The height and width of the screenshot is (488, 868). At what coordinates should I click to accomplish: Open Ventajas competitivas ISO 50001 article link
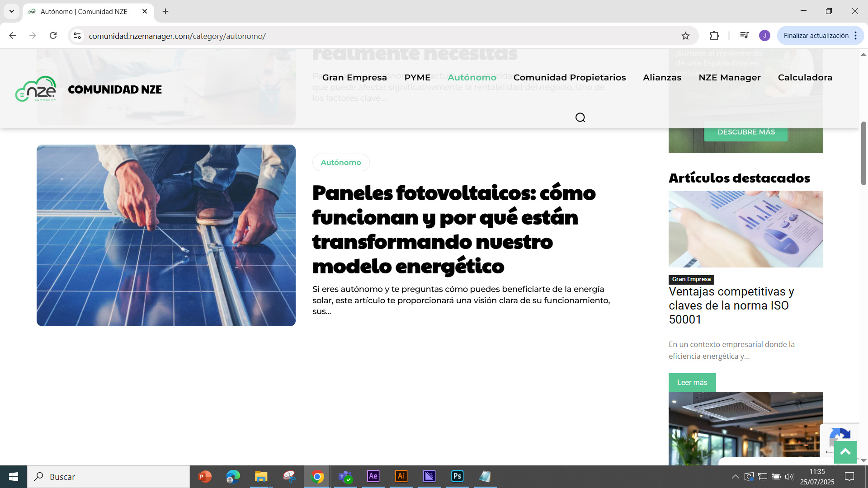(731, 305)
